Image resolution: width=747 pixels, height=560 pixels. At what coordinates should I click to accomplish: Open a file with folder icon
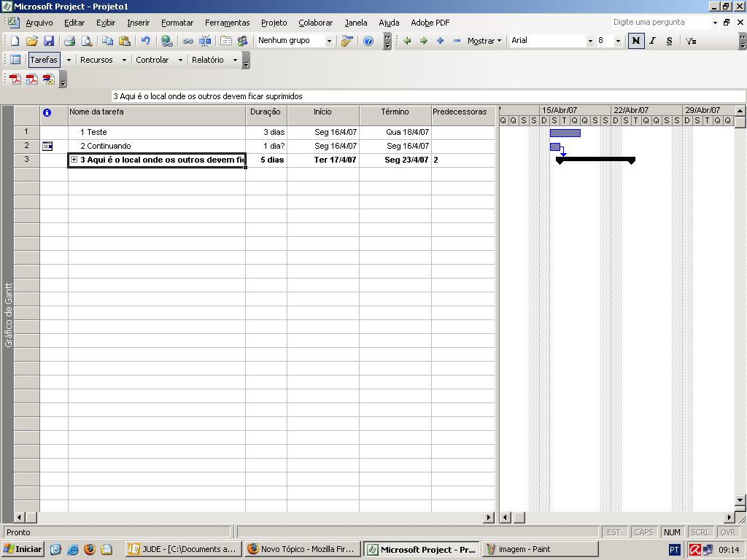click(31, 41)
